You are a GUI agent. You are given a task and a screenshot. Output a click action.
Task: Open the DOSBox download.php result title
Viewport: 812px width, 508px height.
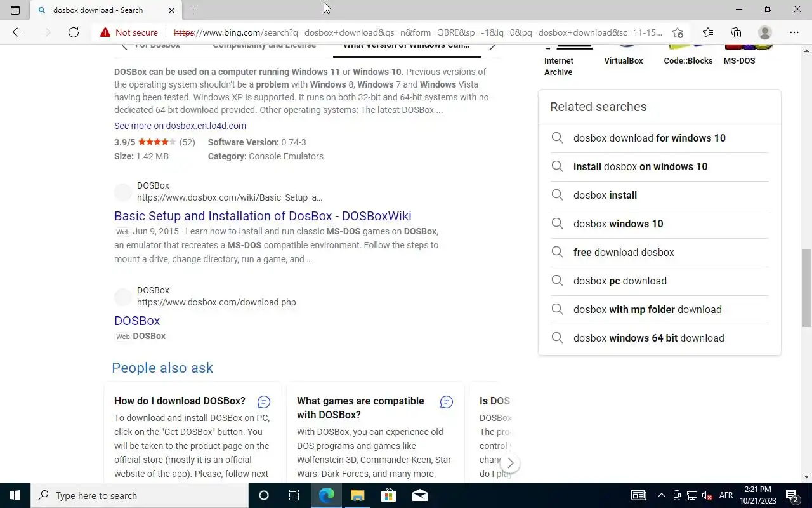(137, 321)
